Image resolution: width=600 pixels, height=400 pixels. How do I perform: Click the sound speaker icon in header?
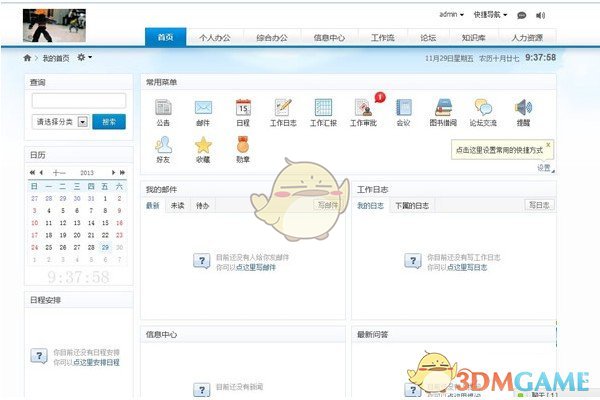(540, 15)
